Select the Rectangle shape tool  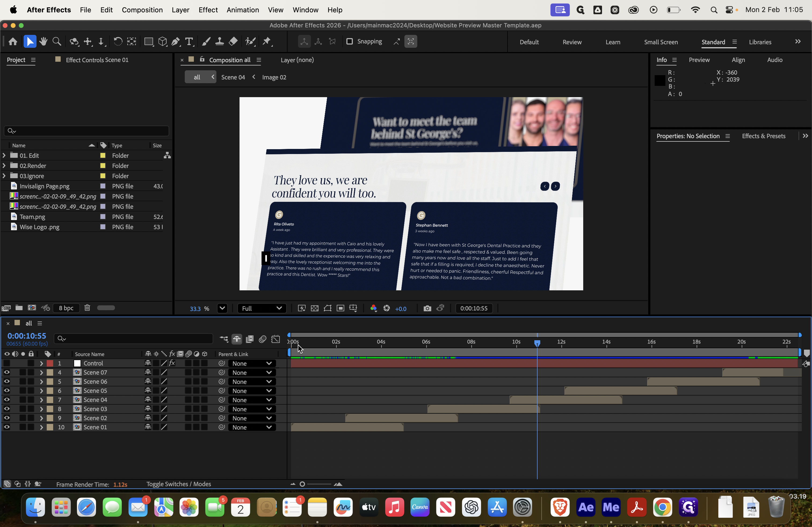(148, 42)
